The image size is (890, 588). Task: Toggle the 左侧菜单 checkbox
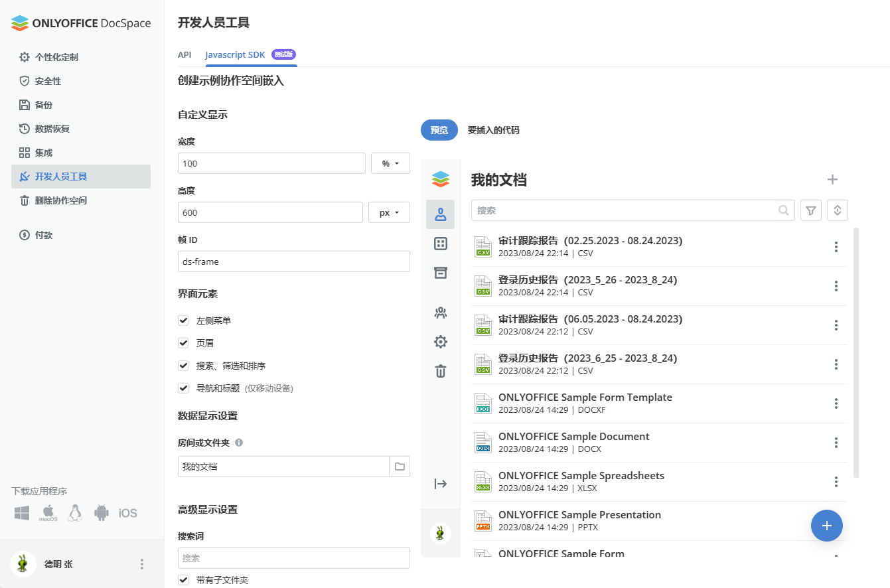[x=184, y=321]
